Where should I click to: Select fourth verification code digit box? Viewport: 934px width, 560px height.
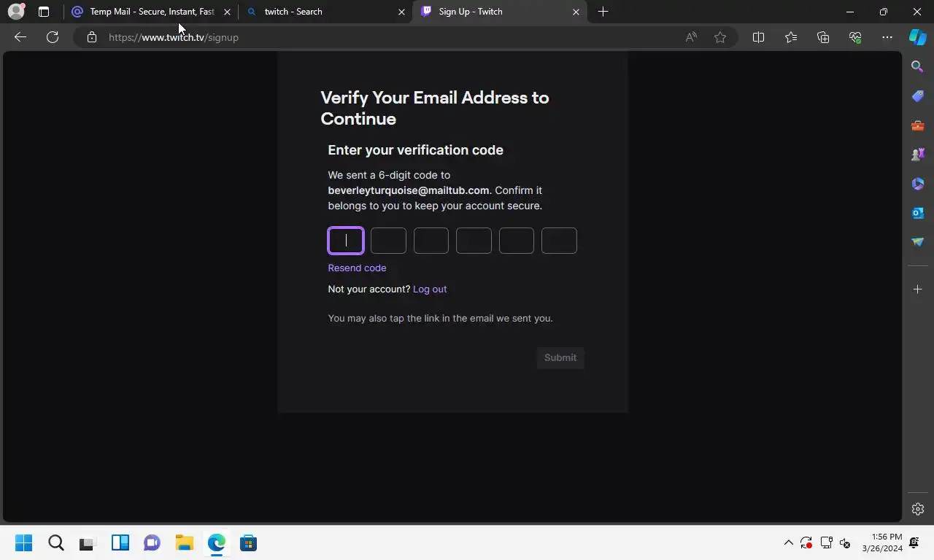click(x=474, y=241)
